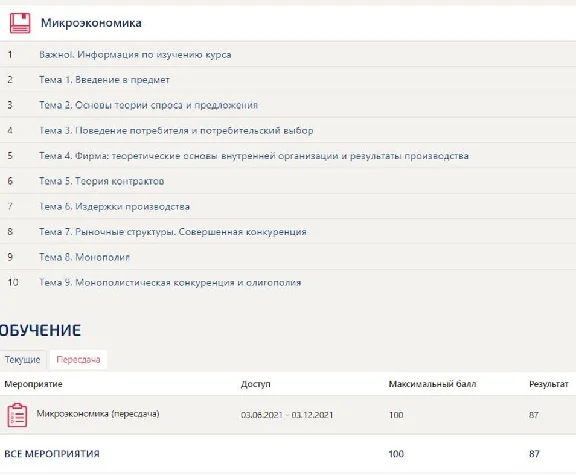Click the Доступ column header

point(256,384)
